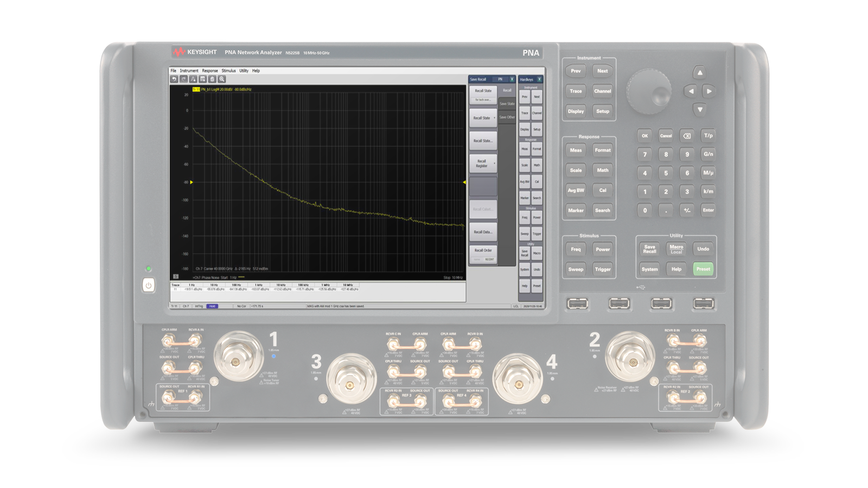Click the Recall Data... softkey
Viewport: 868px width, 488px height.
[483, 232]
